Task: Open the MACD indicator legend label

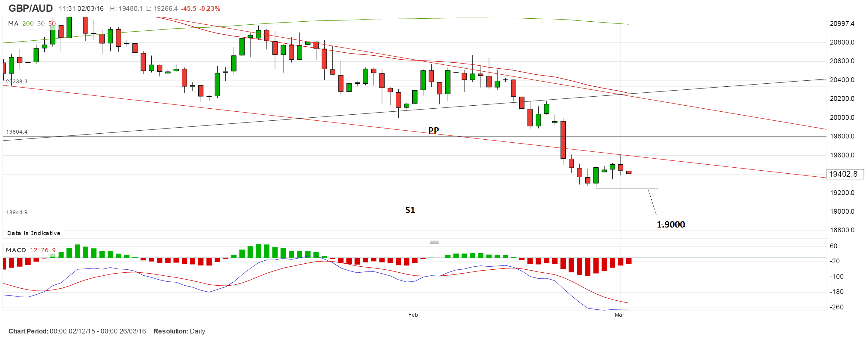Action: click(16, 250)
